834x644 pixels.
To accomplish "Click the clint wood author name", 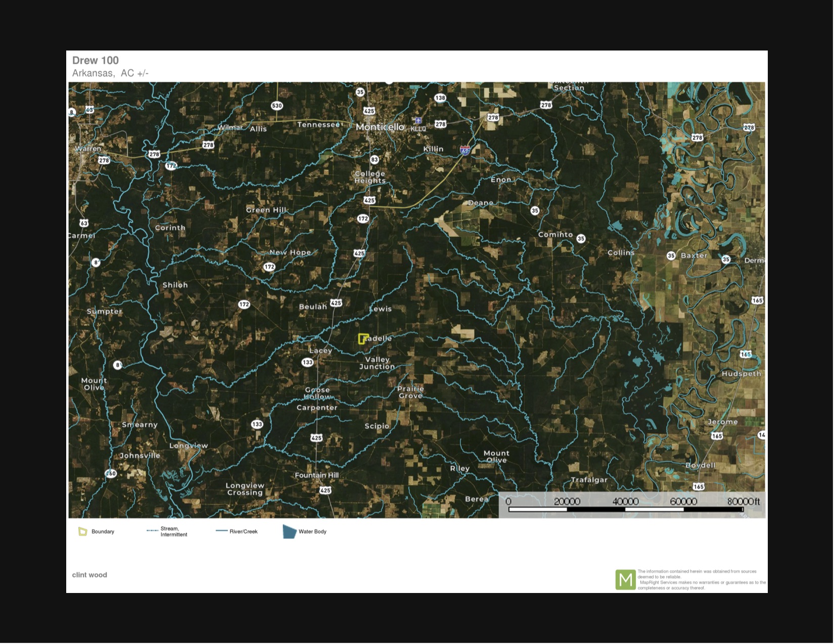I will coord(89,575).
